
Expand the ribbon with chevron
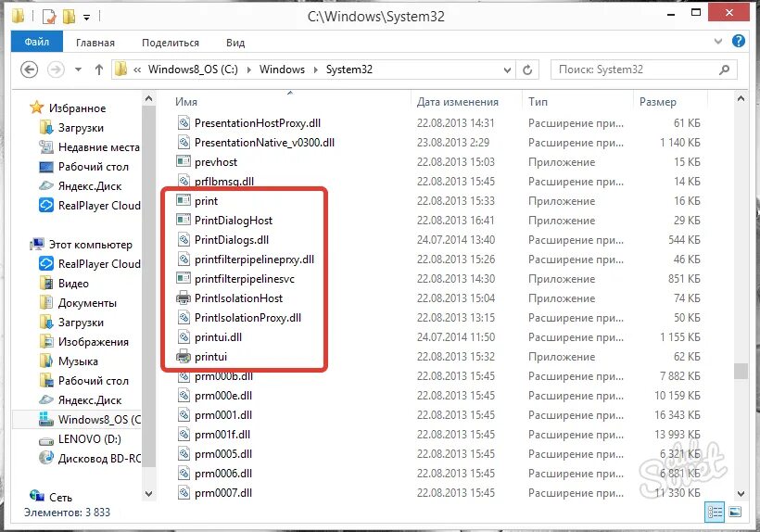718,41
